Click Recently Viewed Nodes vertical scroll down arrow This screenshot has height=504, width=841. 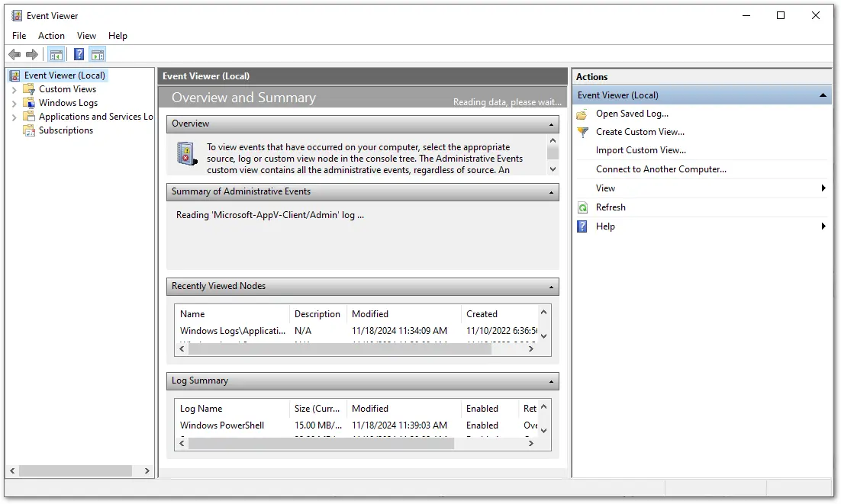(x=544, y=336)
